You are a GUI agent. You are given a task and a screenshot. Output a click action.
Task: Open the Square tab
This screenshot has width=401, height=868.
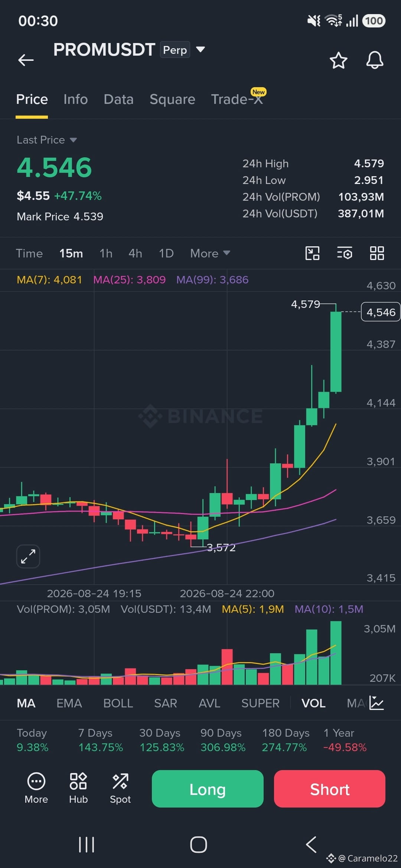pyautogui.click(x=172, y=99)
